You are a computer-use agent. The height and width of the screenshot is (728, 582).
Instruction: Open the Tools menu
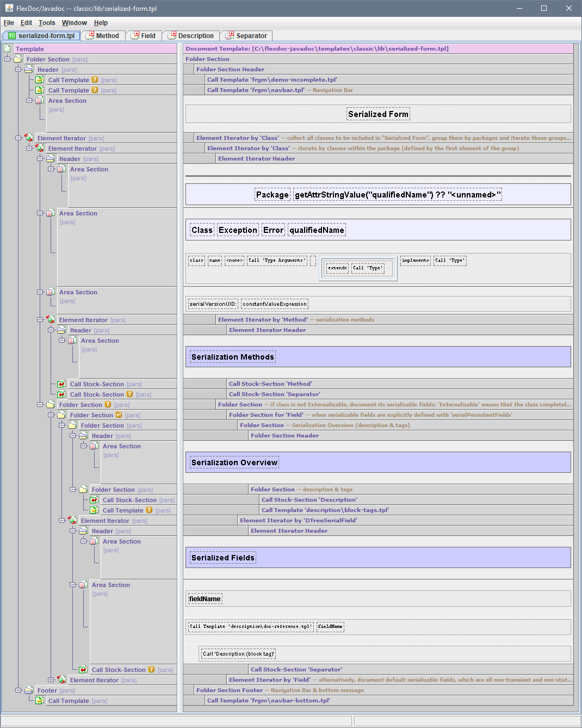[x=47, y=23]
